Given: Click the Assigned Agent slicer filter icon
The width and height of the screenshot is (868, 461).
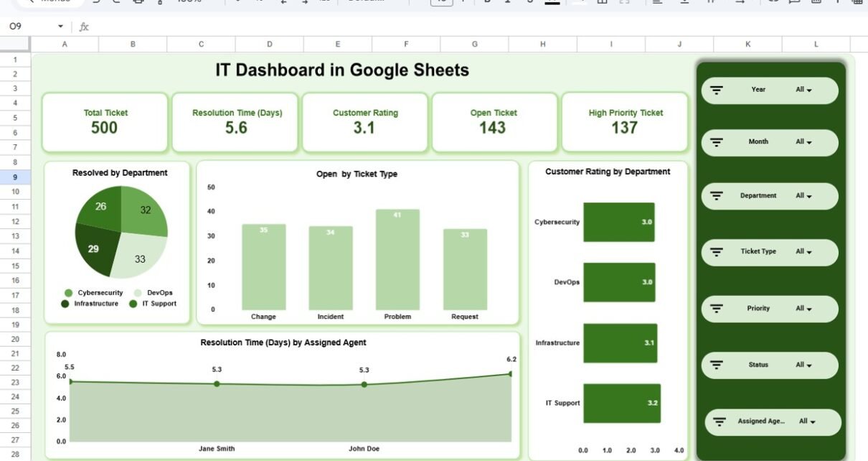Looking at the screenshot, I should (x=720, y=422).
